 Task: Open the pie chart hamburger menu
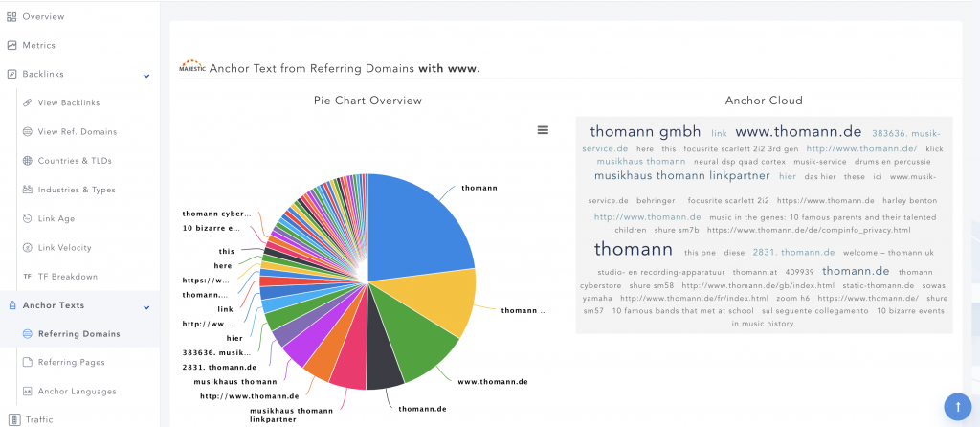point(544,130)
